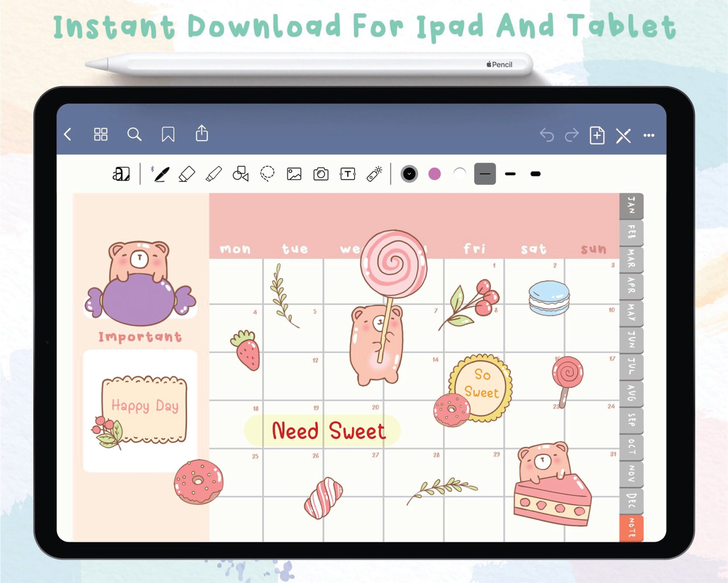Image resolution: width=728 pixels, height=583 pixels.
Task: Go to the MAY month tab
Action: click(631, 313)
